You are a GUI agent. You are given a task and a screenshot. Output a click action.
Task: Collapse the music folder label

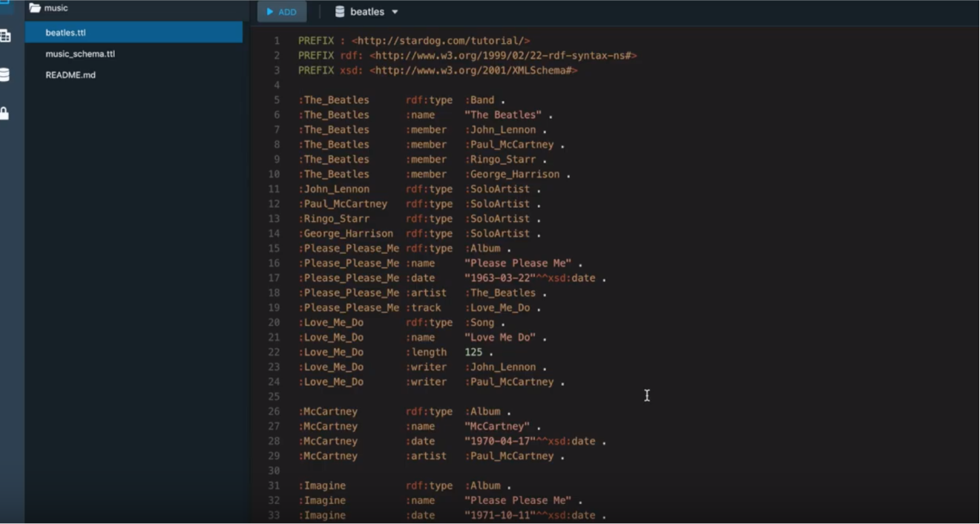click(x=56, y=8)
